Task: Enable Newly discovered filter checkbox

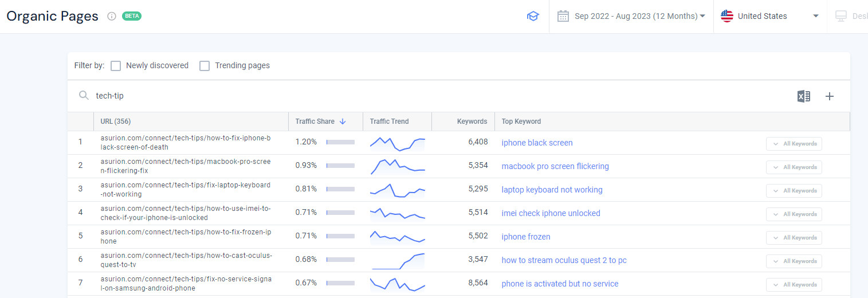Action: pos(116,66)
